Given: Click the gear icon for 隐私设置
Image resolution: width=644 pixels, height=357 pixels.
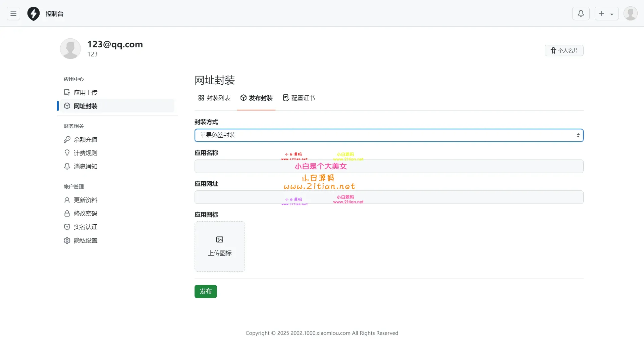Looking at the screenshot, I should point(67,240).
